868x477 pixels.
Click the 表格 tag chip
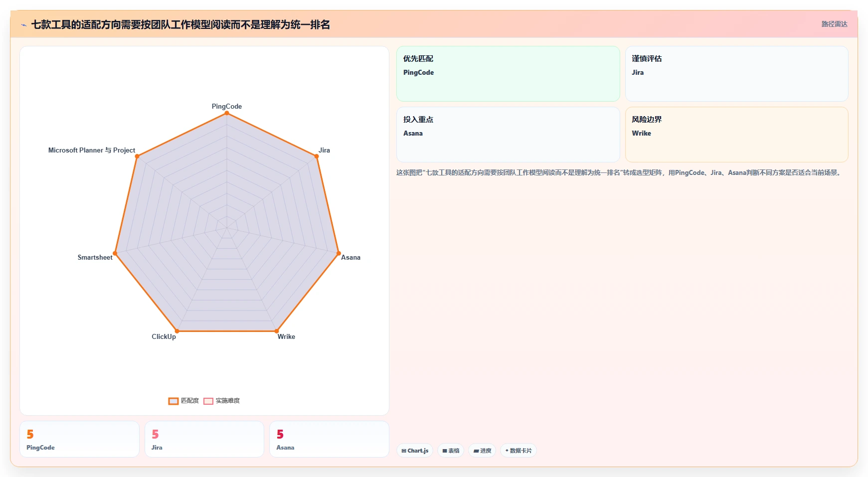coord(451,451)
